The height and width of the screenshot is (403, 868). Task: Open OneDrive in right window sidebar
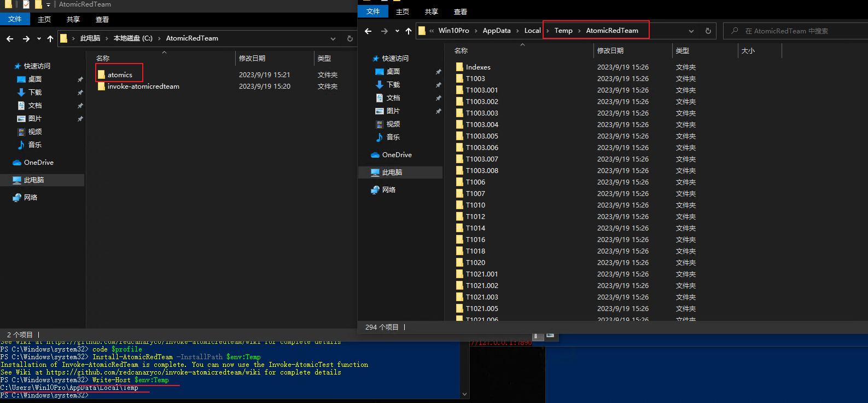tap(397, 155)
